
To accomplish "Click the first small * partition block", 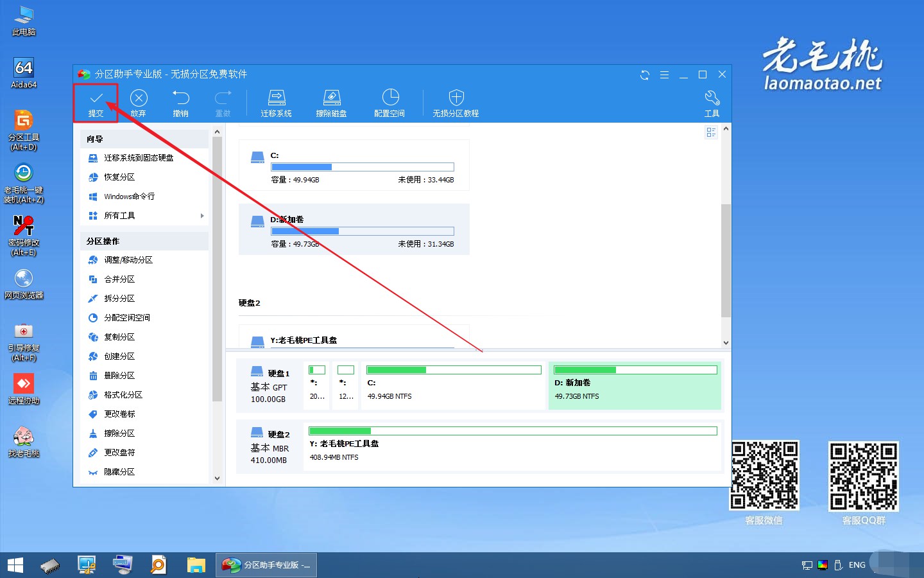I will pyautogui.click(x=318, y=385).
